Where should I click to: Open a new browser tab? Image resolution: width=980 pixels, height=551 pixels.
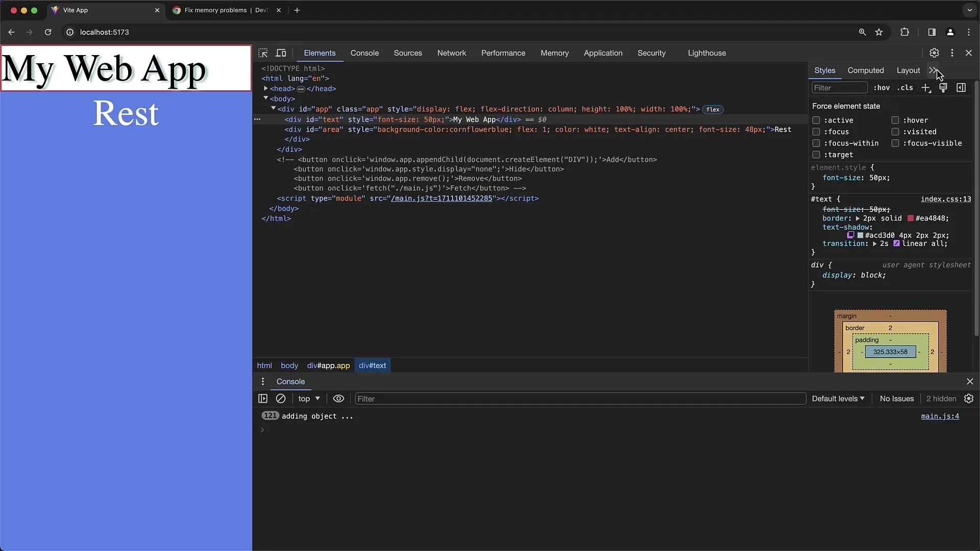tap(297, 10)
